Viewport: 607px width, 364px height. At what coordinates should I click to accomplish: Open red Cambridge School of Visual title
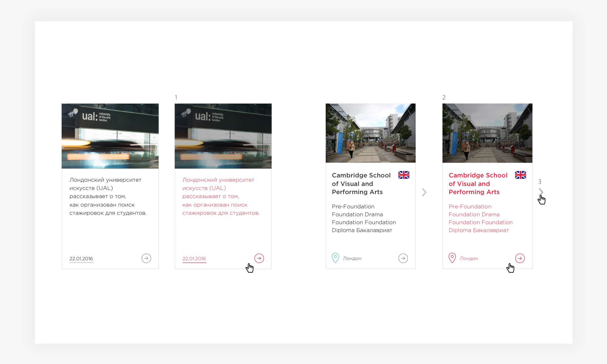[478, 184]
